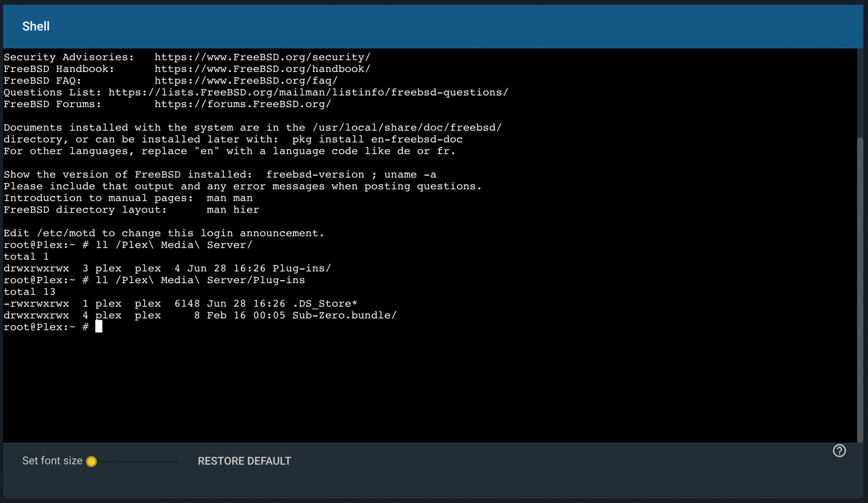Viewport: 868px width, 503px height.
Task: Click the FreeBSD security advisories URL
Action: pos(262,57)
